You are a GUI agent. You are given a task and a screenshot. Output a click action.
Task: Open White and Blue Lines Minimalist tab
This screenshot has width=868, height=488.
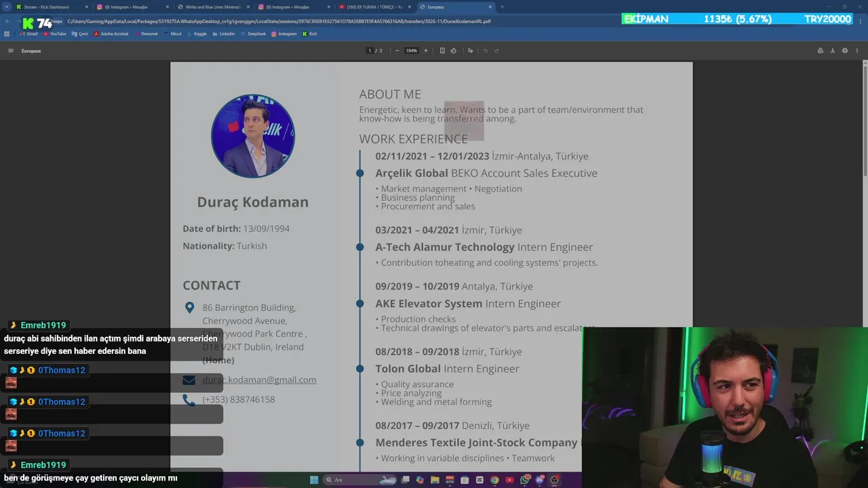click(212, 7)
